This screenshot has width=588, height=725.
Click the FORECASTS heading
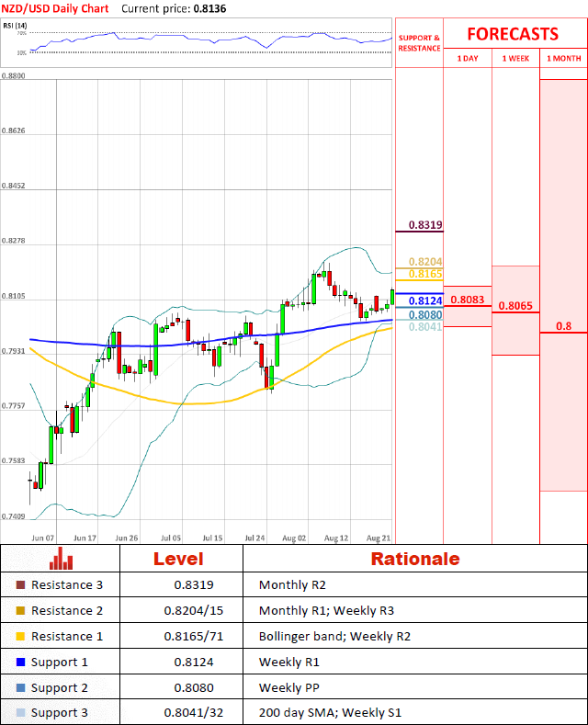[x=512, y=34]
